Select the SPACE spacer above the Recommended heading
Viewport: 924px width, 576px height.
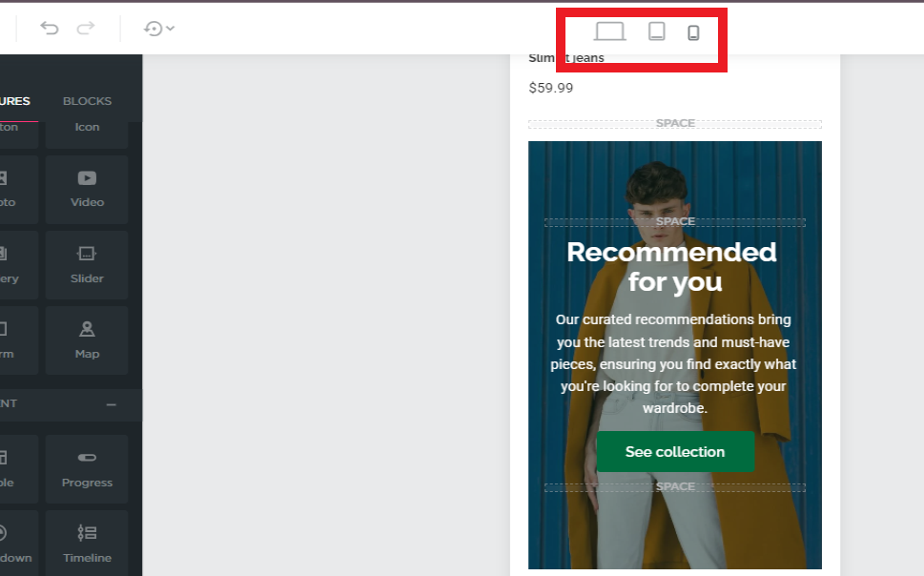[x=675, y=222]
